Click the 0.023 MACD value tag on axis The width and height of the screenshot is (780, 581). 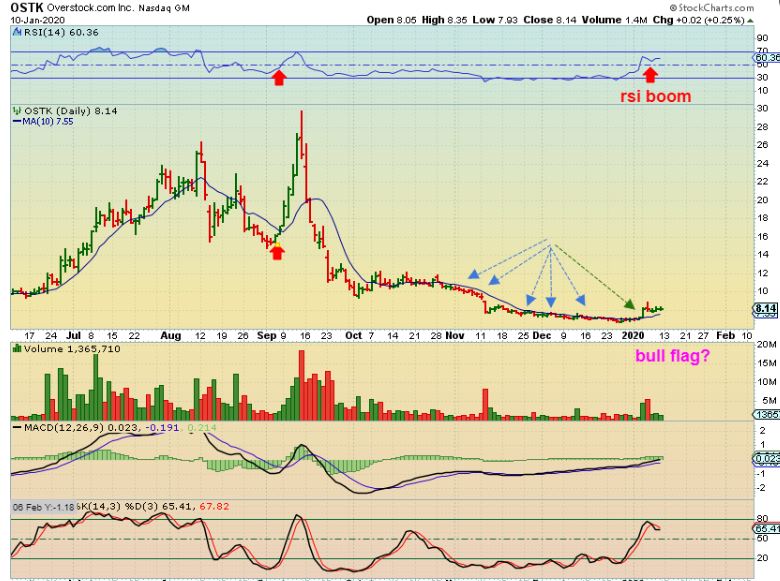[x=767, y=459]
